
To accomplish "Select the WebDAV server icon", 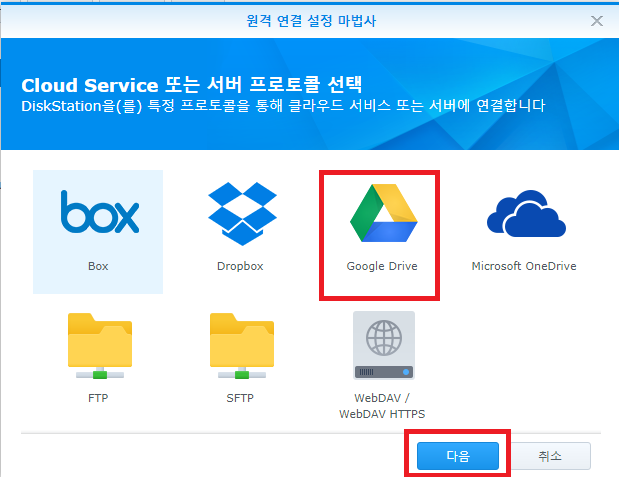I will click(x=384, y=346).
